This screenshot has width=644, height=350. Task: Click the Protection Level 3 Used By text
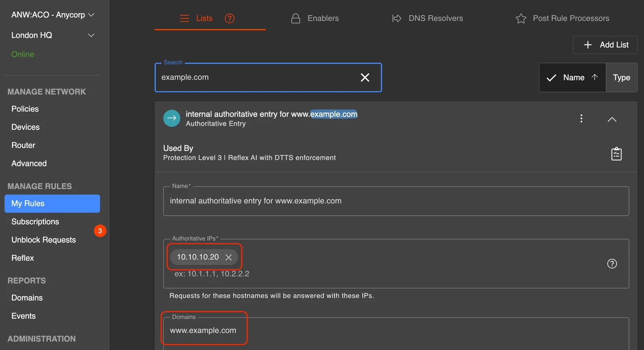coord(249,158)
